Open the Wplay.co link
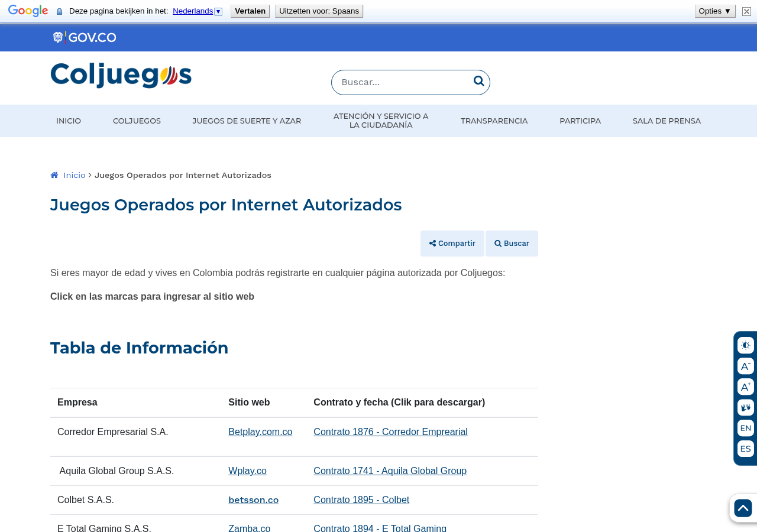The height and width of the screenshot is (532, 757). pyautogui.click(x=247, y=471)
